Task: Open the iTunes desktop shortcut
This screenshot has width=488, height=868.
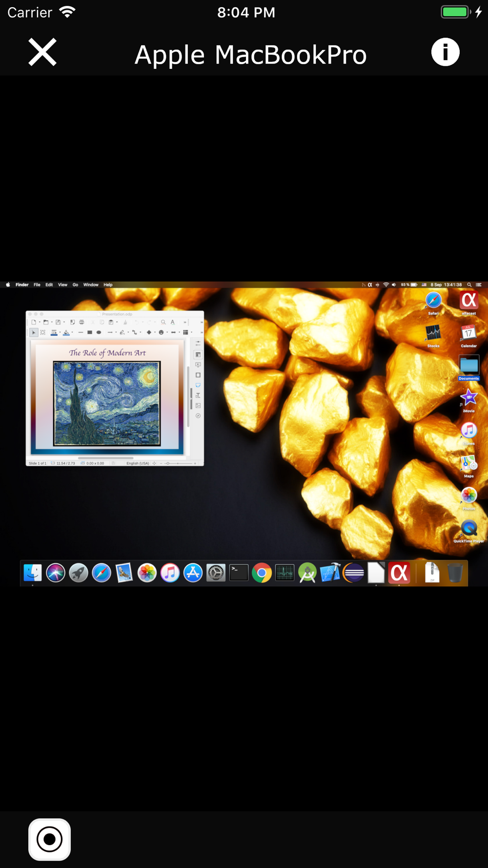Action: click(468, 433)
